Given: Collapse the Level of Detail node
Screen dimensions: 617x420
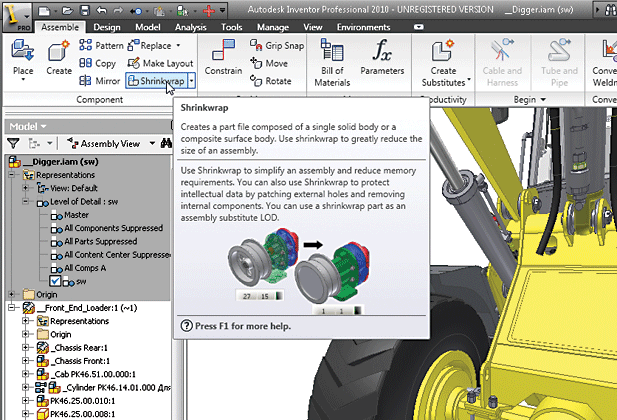Looking at the screenshot, I should 26,201.
